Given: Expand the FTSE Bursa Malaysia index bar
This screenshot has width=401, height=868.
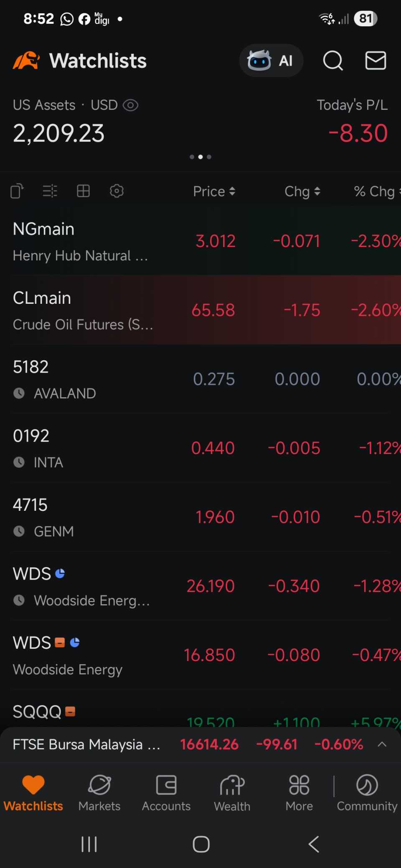Looking at the screenshot, I should tap(200, 744).
